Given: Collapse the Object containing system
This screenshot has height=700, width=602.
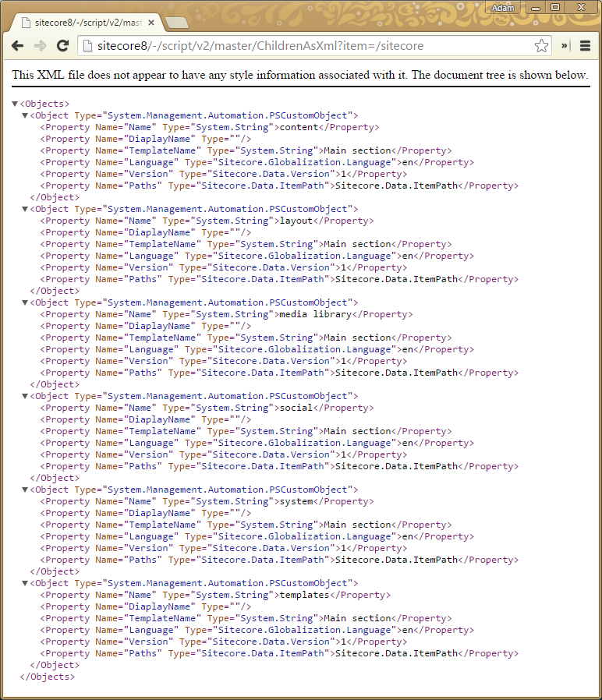Looking at the screenshot, I should click(x=25, y=490).
